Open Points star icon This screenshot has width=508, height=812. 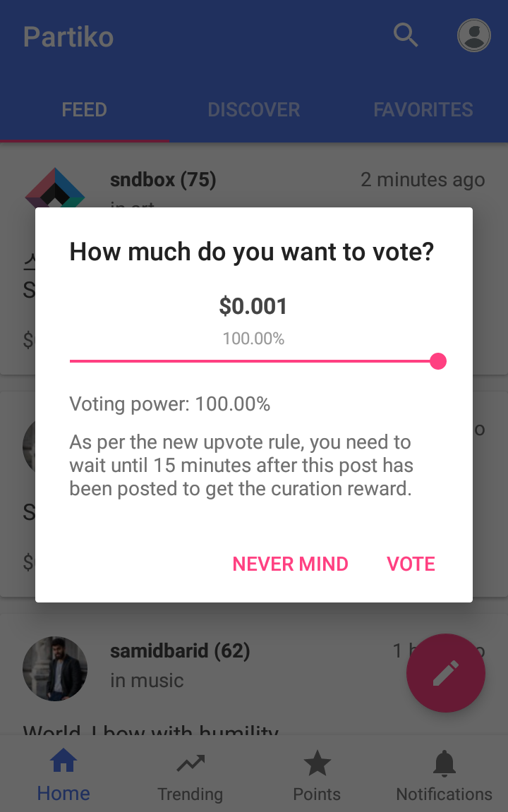click(x=317, y=763)
